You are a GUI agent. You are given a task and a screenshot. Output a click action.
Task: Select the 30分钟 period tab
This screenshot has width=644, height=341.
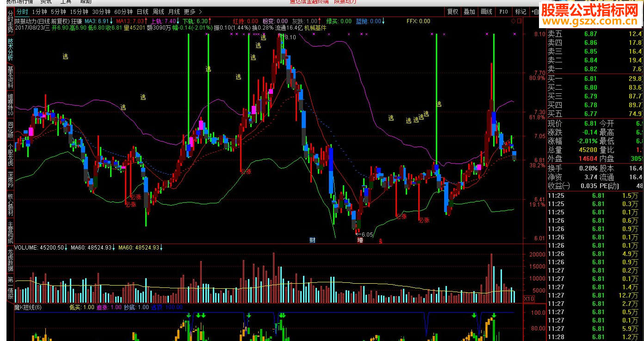[101, 12]
